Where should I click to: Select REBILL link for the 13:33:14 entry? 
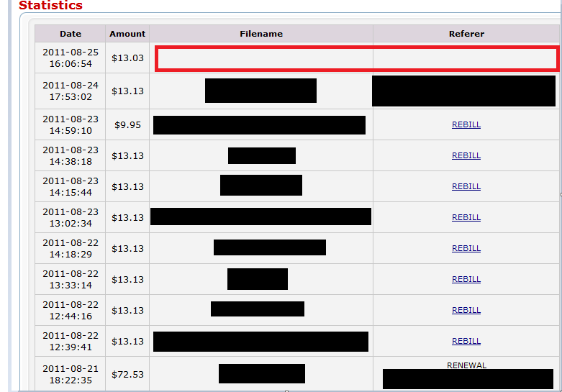click(x=466, y=279)
